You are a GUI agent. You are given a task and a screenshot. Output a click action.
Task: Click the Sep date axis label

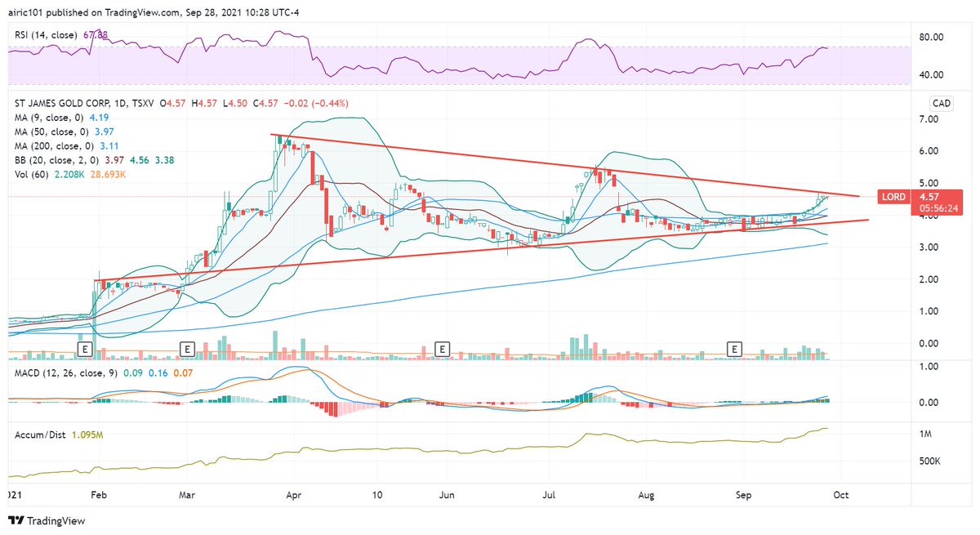pos(743,496)
